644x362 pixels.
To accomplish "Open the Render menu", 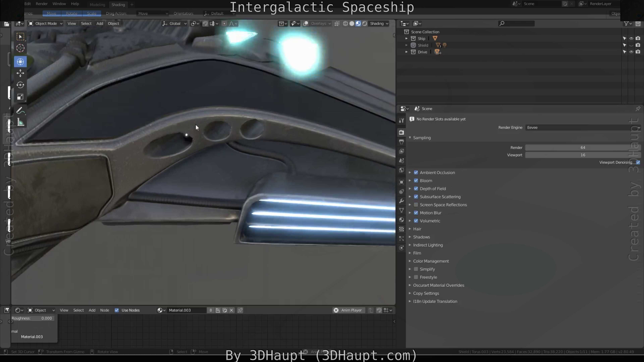I will coord(41,4).
